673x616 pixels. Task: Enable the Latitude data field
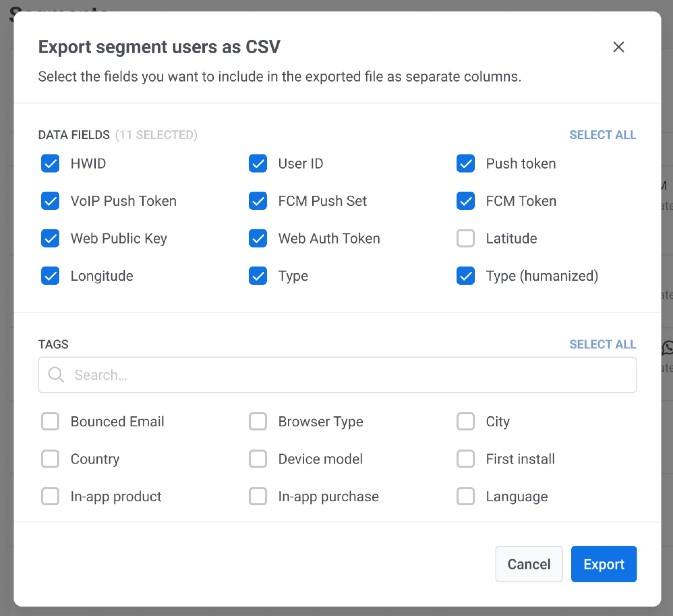465,238
